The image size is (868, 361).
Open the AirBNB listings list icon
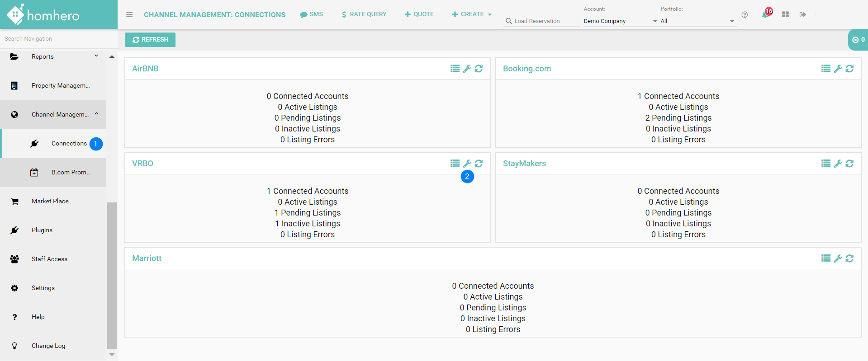[x=455, y=69]
